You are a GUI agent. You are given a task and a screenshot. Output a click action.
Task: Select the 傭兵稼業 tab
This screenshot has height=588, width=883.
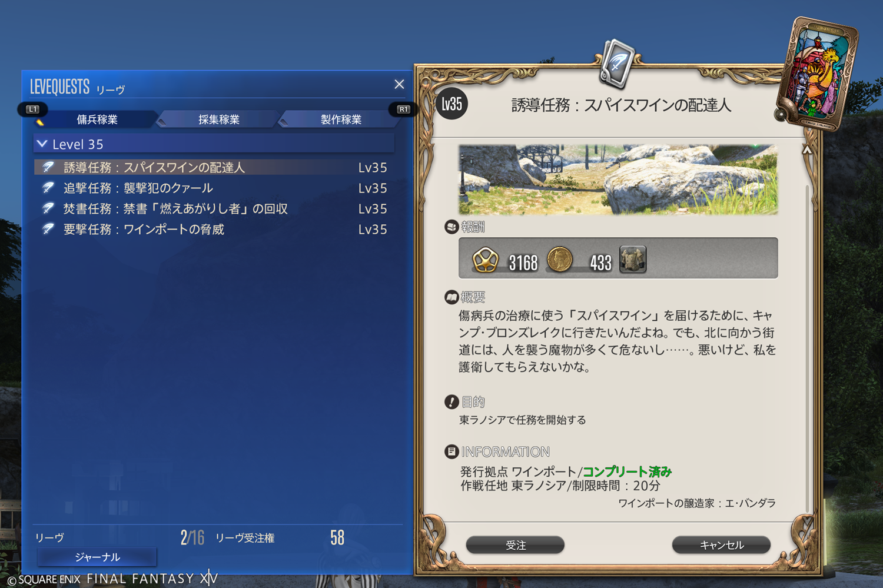pyautogui.click(x=97, y=119)
